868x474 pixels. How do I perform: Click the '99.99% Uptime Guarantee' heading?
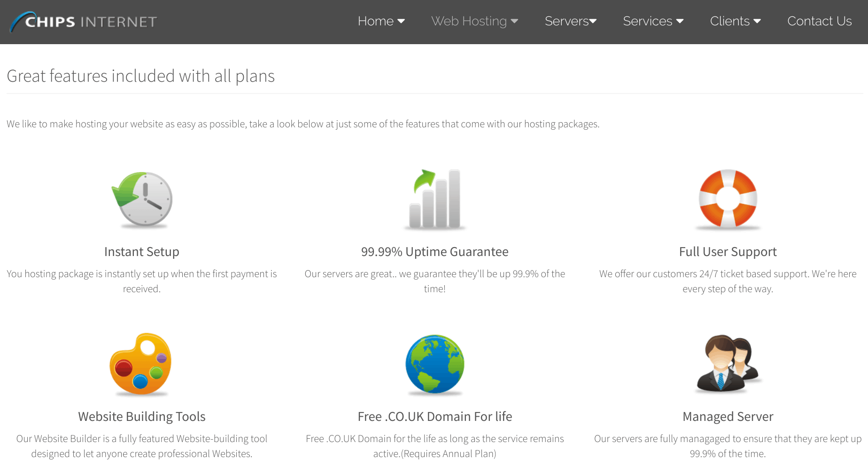tap(435, 252)
